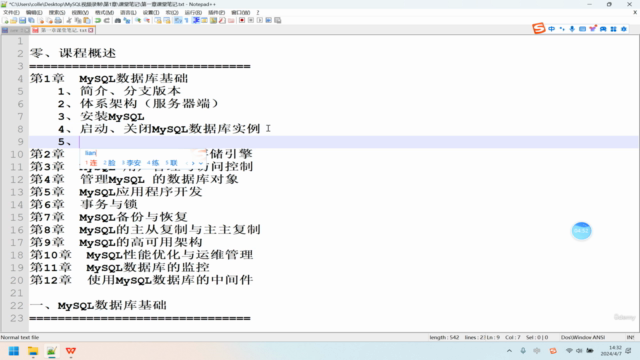The width and height of the screenshot is (640, 360).
Task: Choose candidate 4 练 in IME popup
Action: coord(153,163)
